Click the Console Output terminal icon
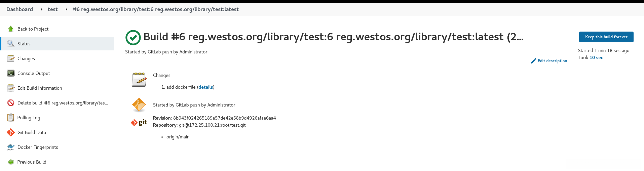The image size is (644, 171). [x=11, y=73]
